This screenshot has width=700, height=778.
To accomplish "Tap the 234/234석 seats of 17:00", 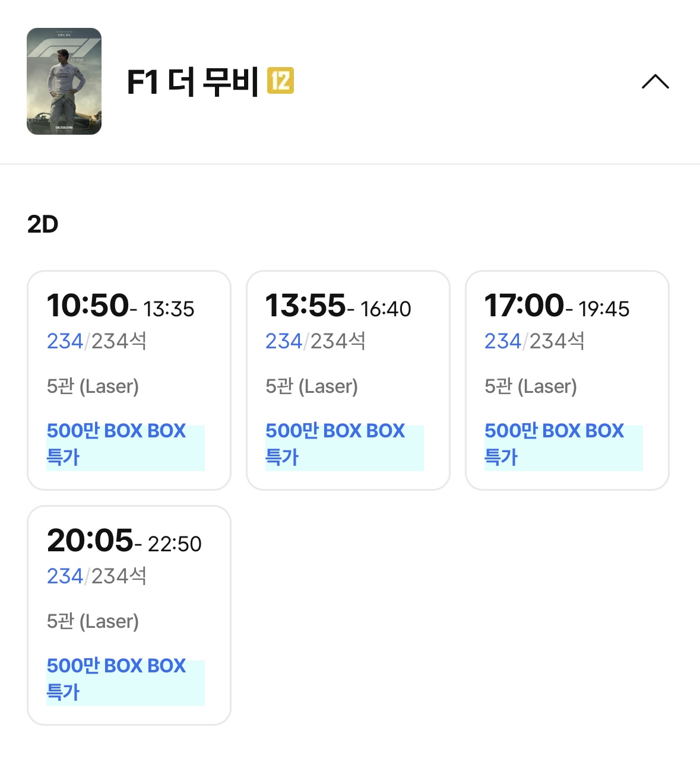I will (x=534, y=341).
